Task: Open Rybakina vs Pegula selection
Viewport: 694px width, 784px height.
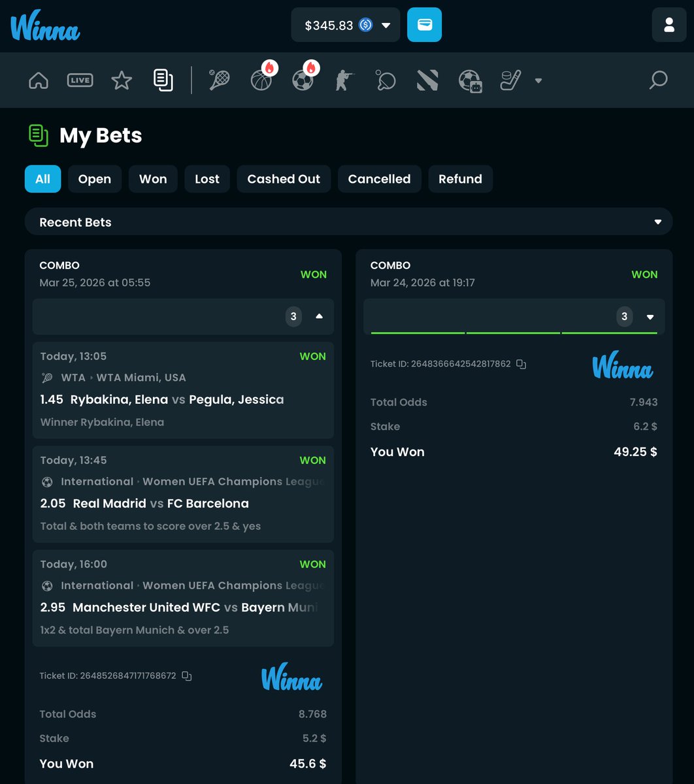Action: click(183, 390)
